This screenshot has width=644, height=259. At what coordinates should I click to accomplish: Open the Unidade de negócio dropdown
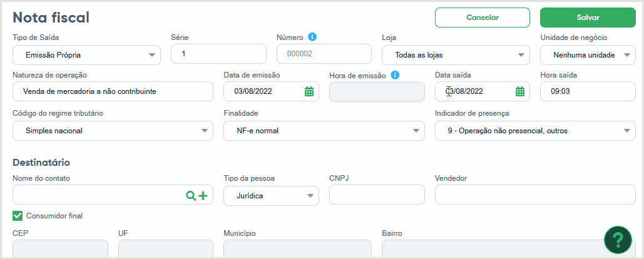point(588,54)
